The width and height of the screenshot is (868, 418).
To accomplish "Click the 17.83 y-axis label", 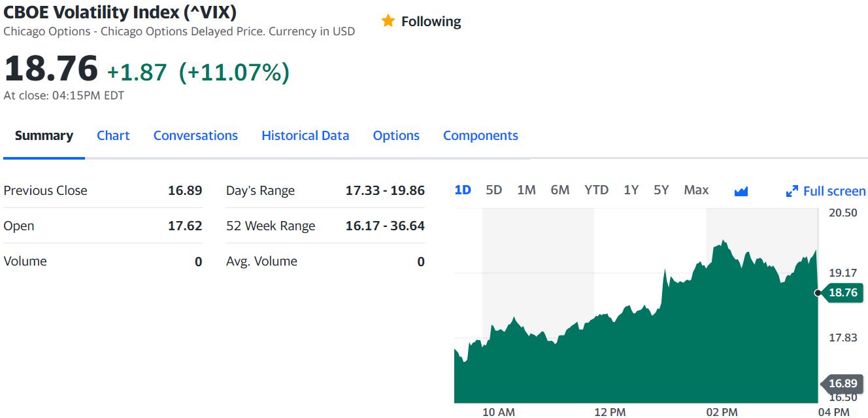I will (843, 338).
